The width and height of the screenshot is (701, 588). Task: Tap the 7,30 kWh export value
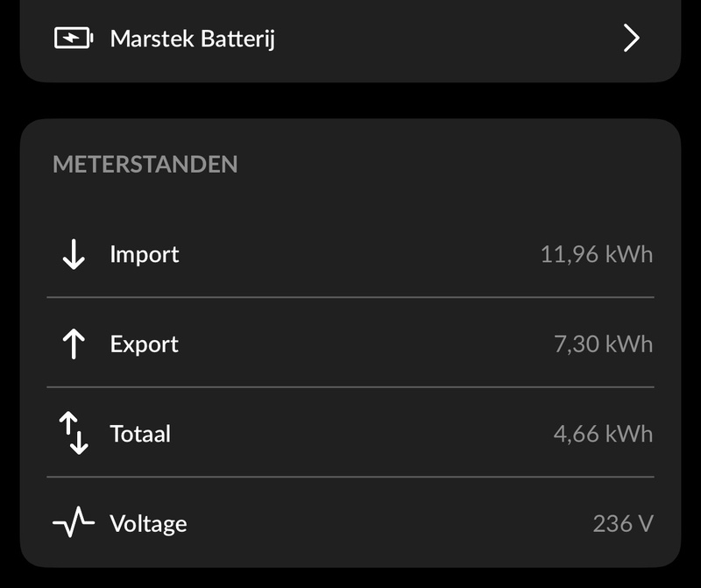(604, 344)
